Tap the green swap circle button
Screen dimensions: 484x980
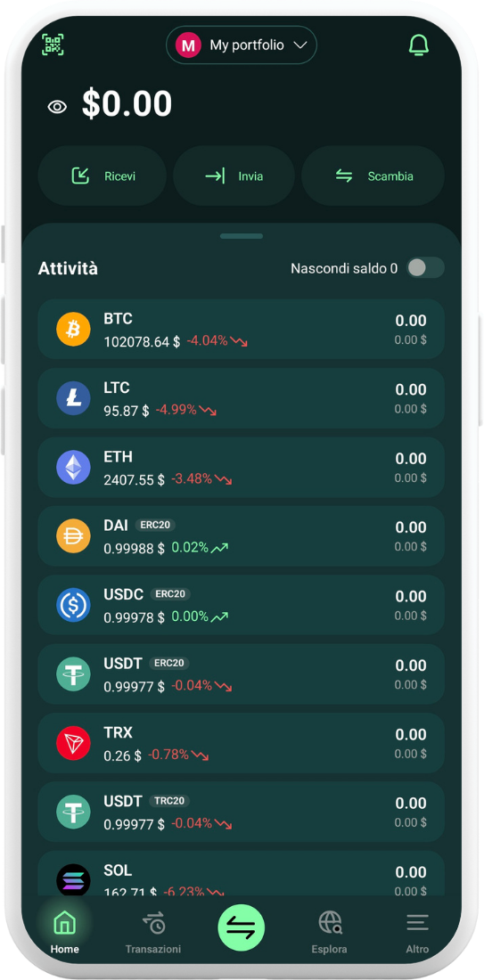[x=242, y=928]
